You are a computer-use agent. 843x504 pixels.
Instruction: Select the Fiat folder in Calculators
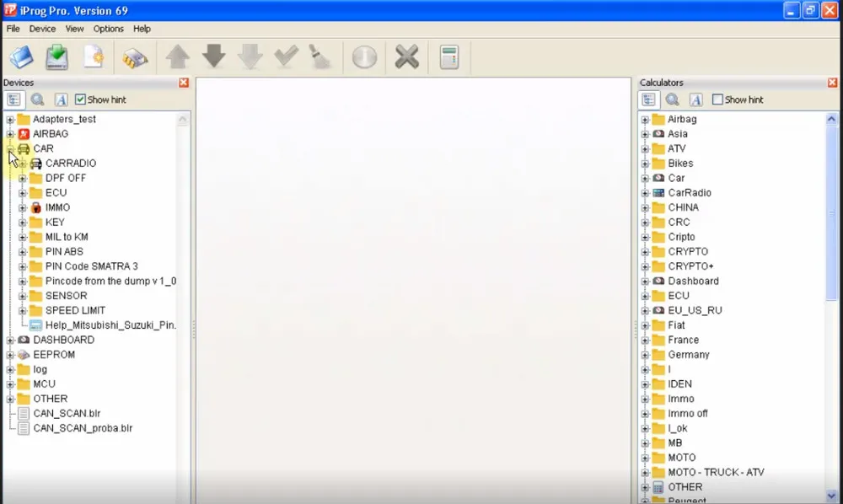[x=676, y=325]
